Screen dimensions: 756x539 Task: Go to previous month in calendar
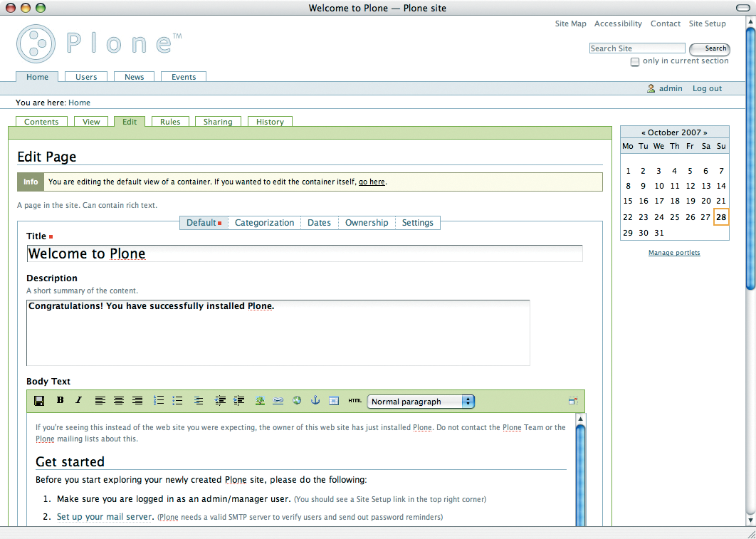(x=644, y=132)
